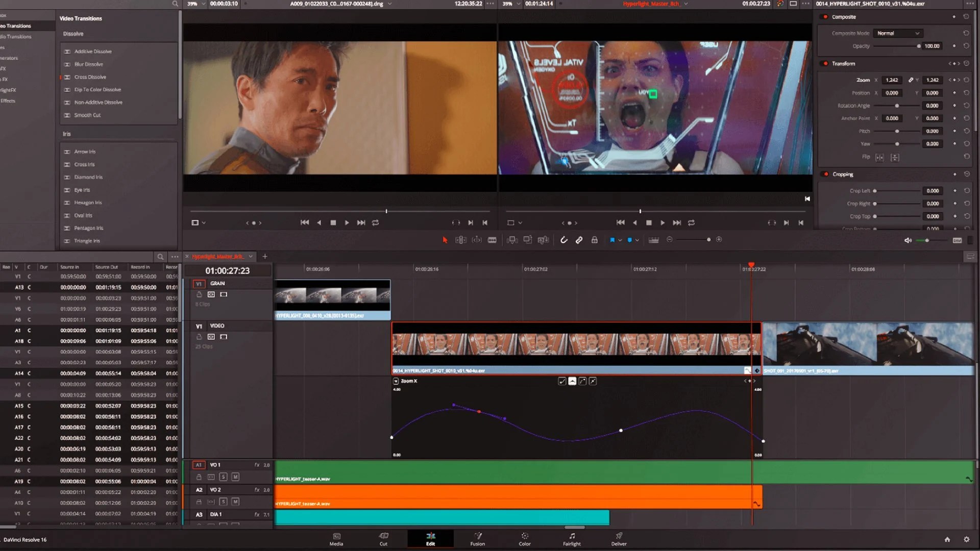Screen dimensions: 980x551
Task: Lock the GRAIN track
Action: 200,294
